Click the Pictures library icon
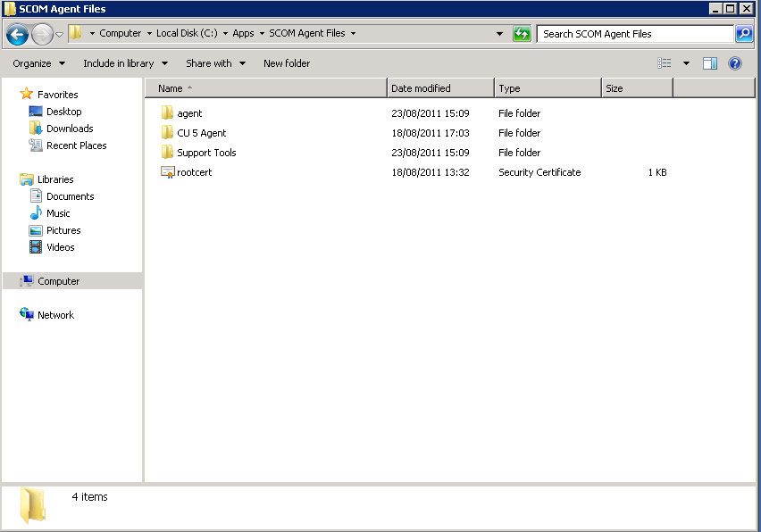The height and width of the screenshot is (532, 761). [x=36, y=230]
